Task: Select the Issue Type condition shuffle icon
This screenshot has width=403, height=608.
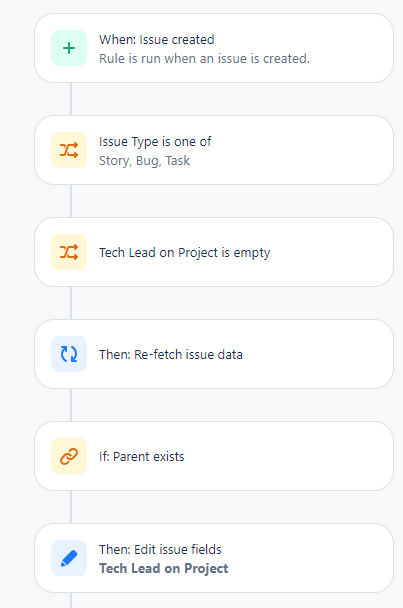Action: coord(69,150)
